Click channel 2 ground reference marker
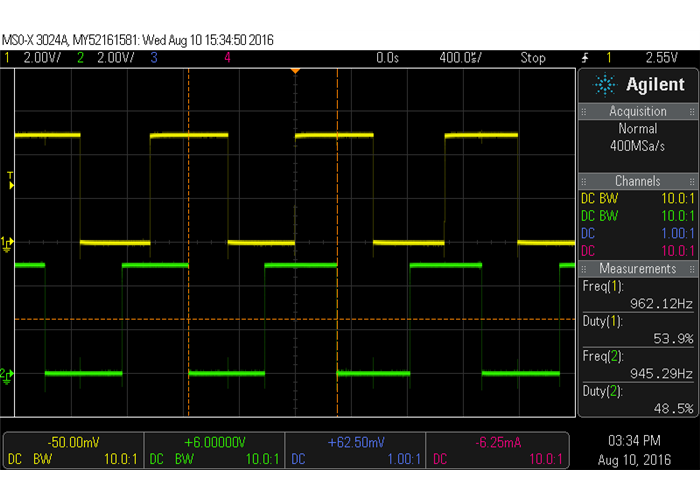Viewport: 700px width, 500px height. pyautogui.click(x=6, y=346)
